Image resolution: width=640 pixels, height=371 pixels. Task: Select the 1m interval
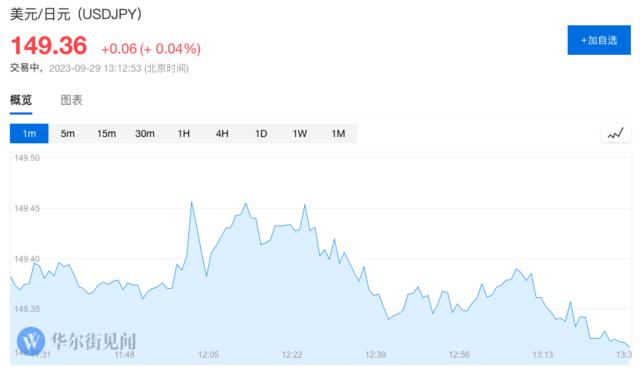pyautogui.click(x=29, y=133)
